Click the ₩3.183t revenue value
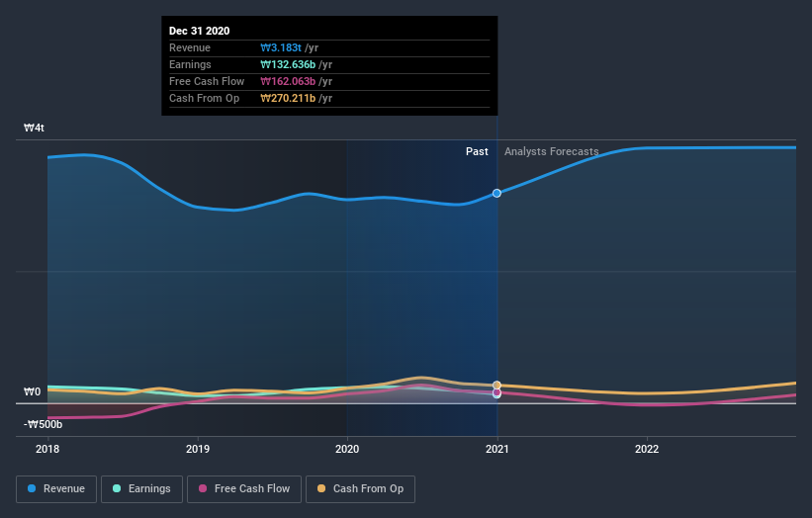812x518 pixels. (281, 47)
